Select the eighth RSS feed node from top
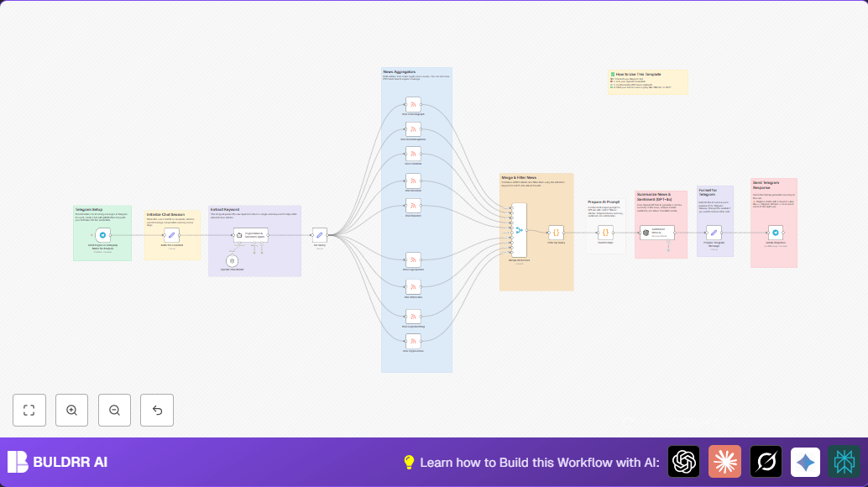868x487 pixels. click(413, 317)
